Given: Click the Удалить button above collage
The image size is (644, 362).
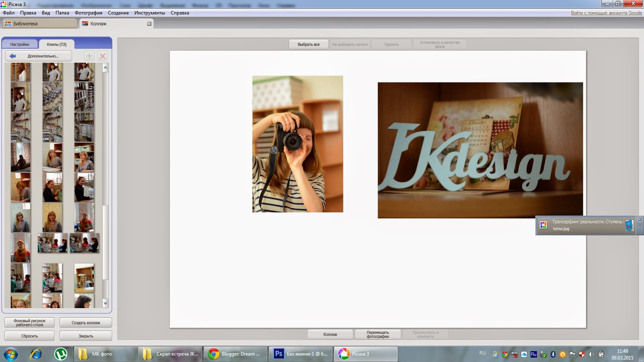Looking at the screenshot, I should pyautogui.click(x=392, y=44).
